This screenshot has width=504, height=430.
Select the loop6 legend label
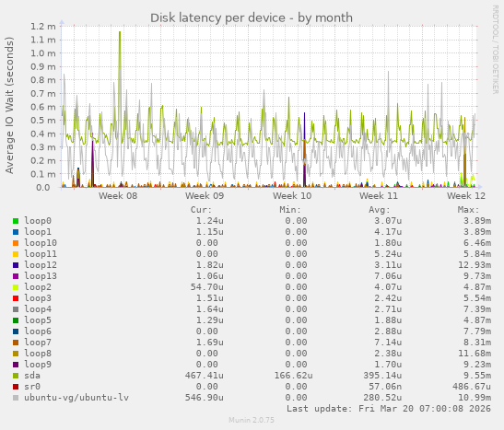click(38, 331)
